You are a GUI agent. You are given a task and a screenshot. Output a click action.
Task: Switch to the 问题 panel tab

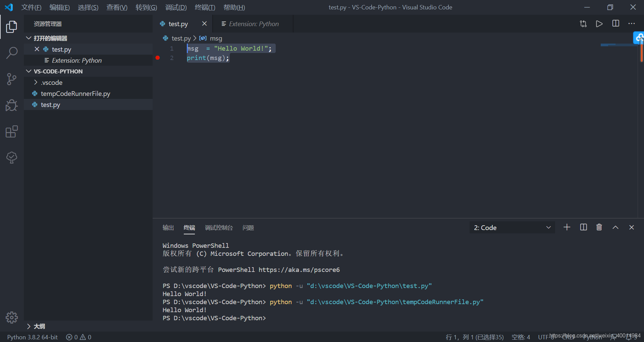(x=248, y=228)
